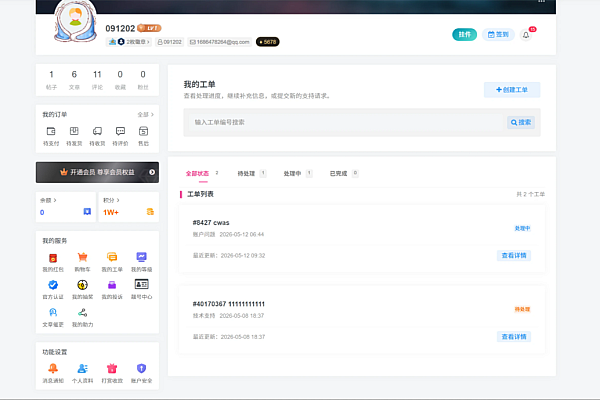Open 账号中心 ID card icon

[141, 284]
